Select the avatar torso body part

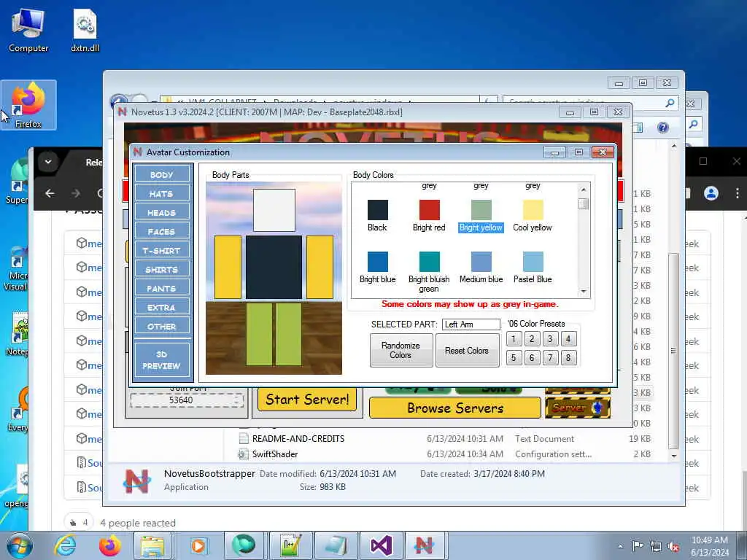274,267
